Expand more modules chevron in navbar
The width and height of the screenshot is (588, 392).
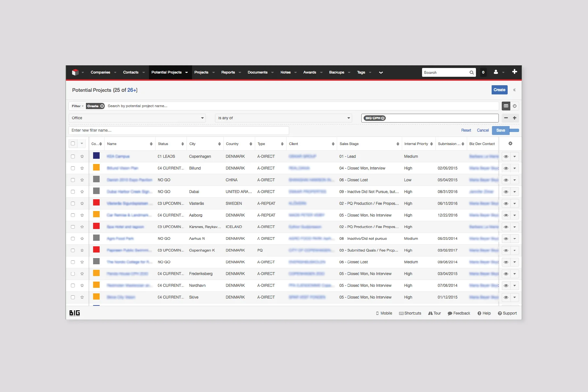pos(381,73)
